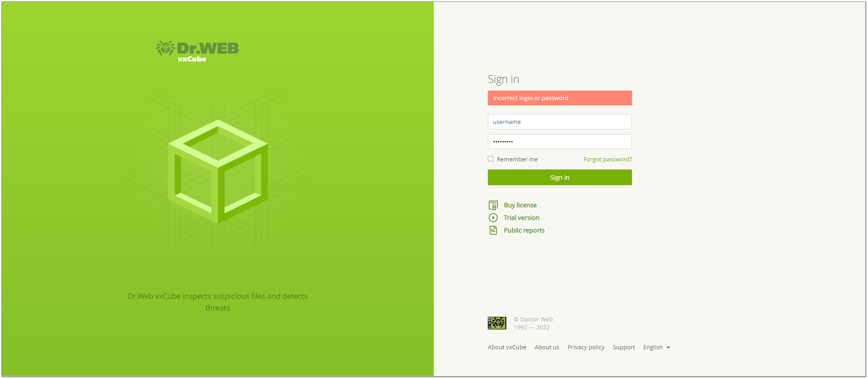Focus the username input field
This screenshot has height=379, width=868.
coord(559,122)
